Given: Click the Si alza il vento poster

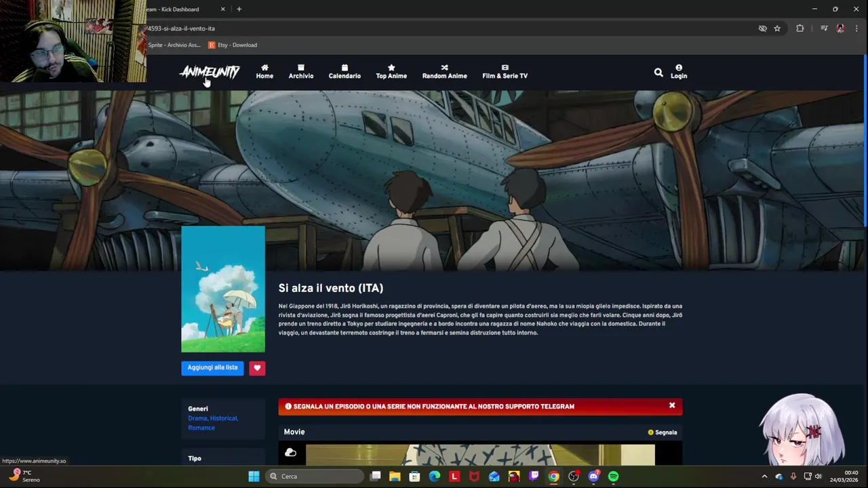Looking at the screenshot, I should click(223, 289).
